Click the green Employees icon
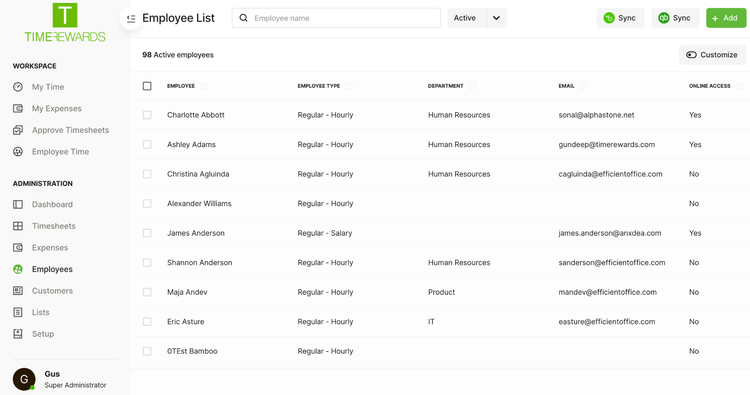 pos(18,269)
